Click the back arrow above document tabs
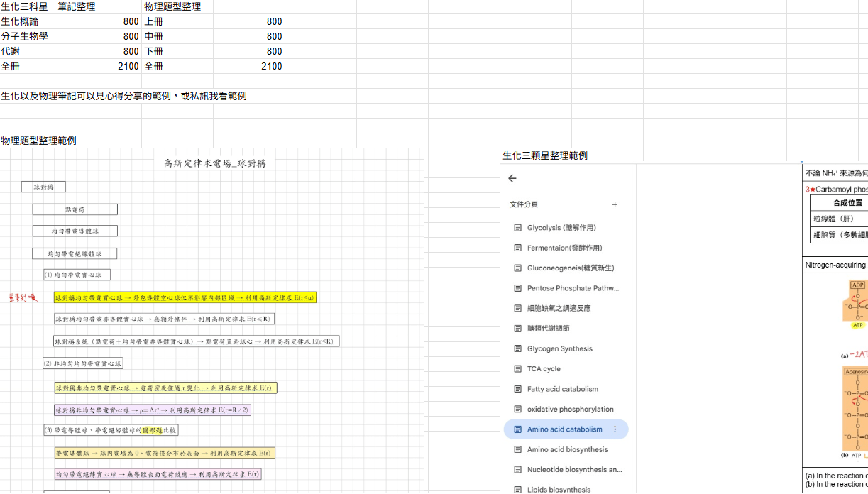This screenshot has width=868, height=494. pyautogui.click(x=512, y=179)
